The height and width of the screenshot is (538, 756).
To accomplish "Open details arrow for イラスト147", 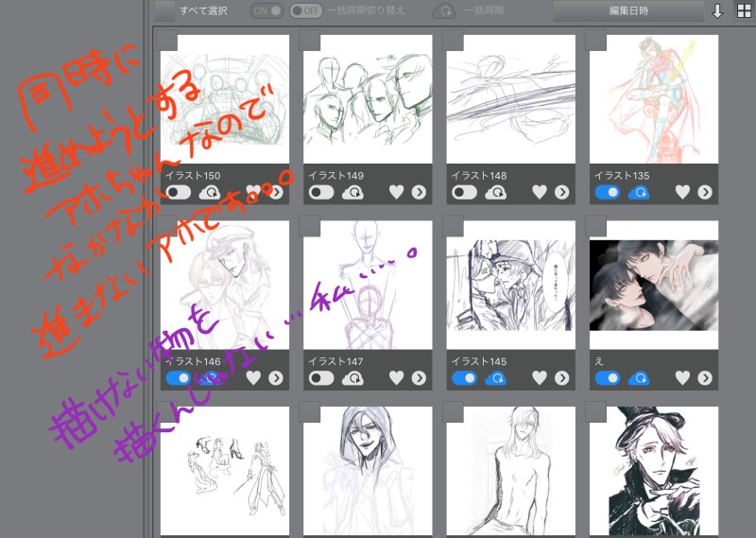I will pos(419,378).
